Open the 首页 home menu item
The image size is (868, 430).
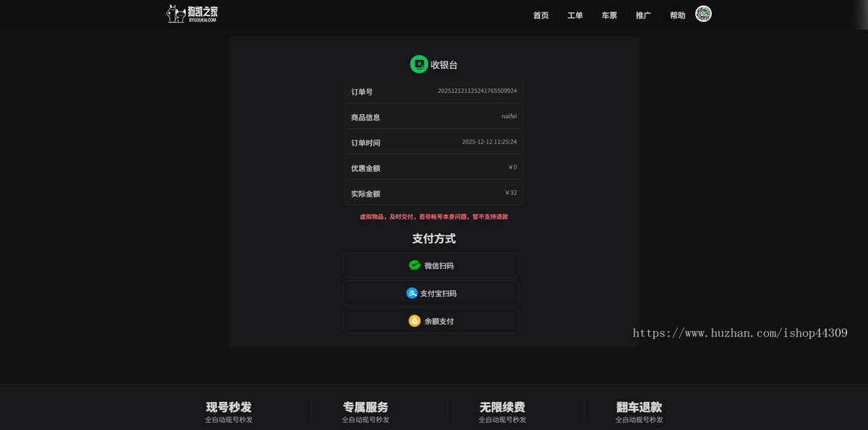pos(540,14)
